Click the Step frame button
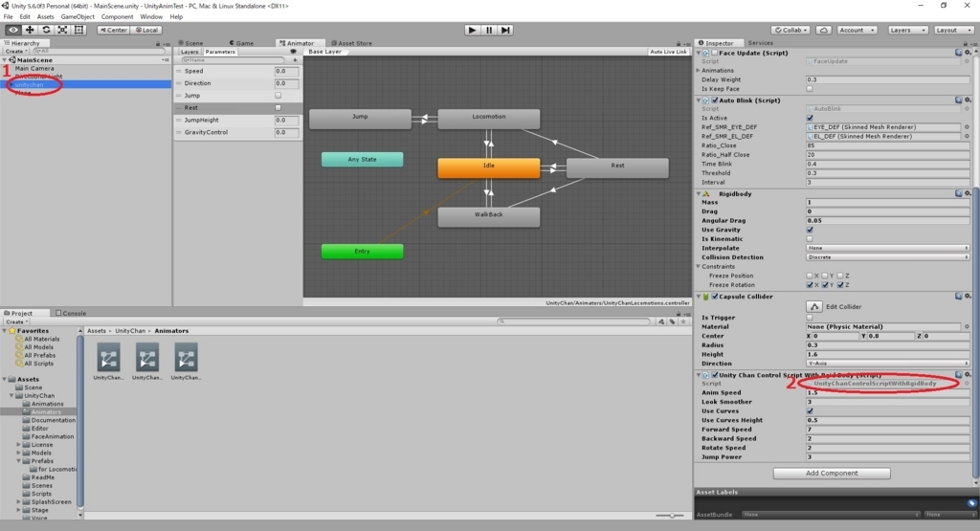 pyautogui.click(x=505, y=30)
